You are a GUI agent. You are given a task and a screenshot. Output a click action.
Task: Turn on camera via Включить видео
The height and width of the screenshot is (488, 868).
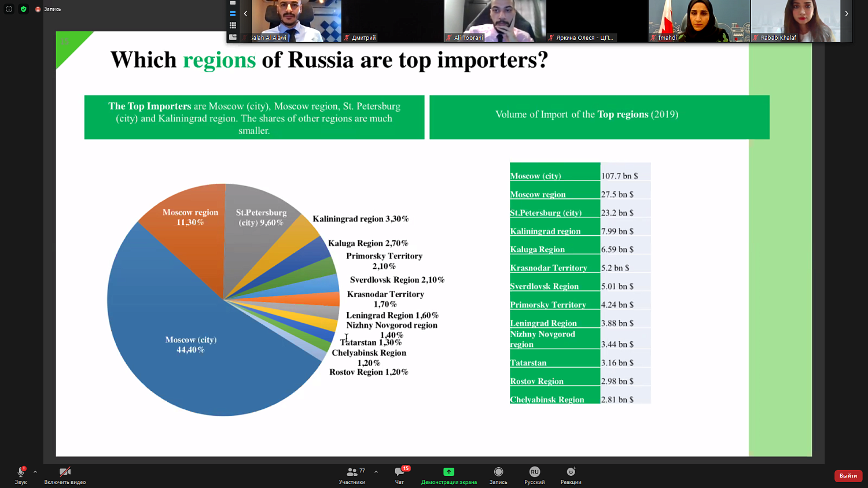pyautogui.click(x=65, y=475)
